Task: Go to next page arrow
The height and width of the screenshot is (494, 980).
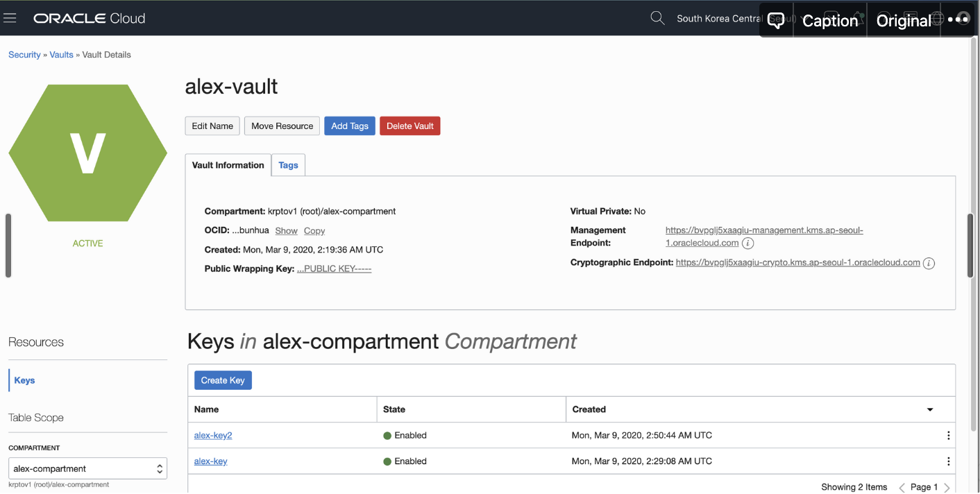Action: (x=947, y=487)
